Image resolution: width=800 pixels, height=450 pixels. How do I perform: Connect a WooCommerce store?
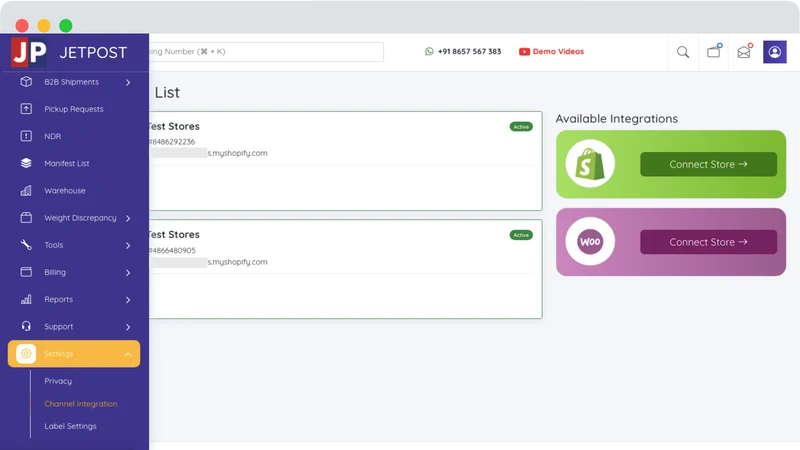[708, 242]
